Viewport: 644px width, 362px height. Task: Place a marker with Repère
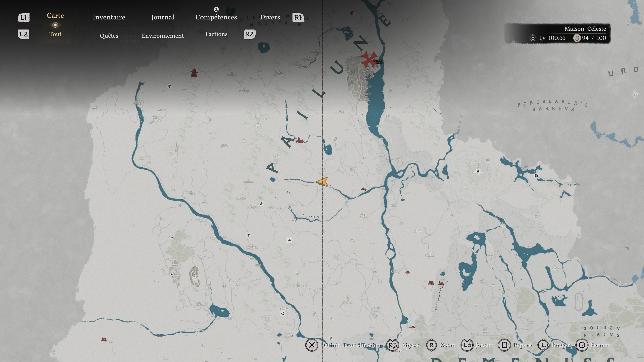point(522,345)
